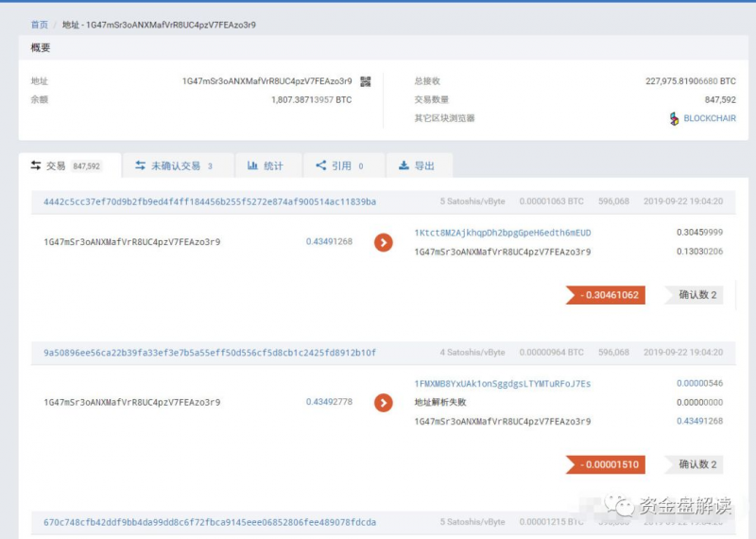Screen dimensions: 756x539
Task: Click change output address in first transaction
Action: (503, 252)
